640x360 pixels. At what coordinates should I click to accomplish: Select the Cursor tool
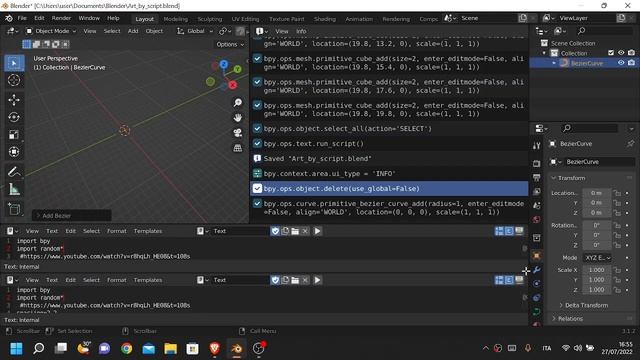tap(14, 80)
